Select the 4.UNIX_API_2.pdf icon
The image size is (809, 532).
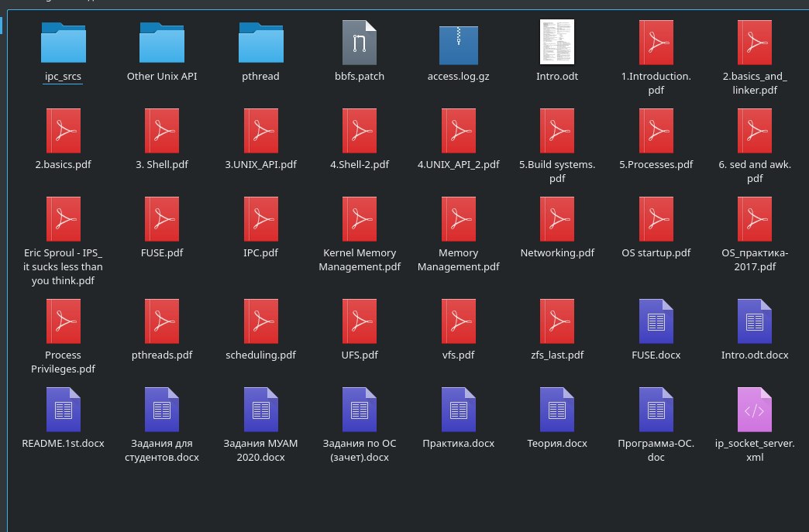tap(458, 131)
